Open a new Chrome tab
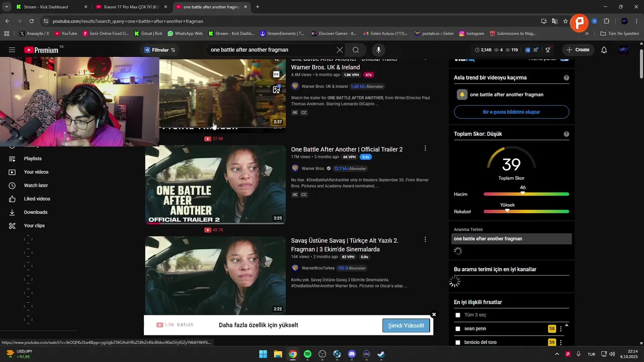The height and width of the screenshot is (362, 644). click(258, 7)
